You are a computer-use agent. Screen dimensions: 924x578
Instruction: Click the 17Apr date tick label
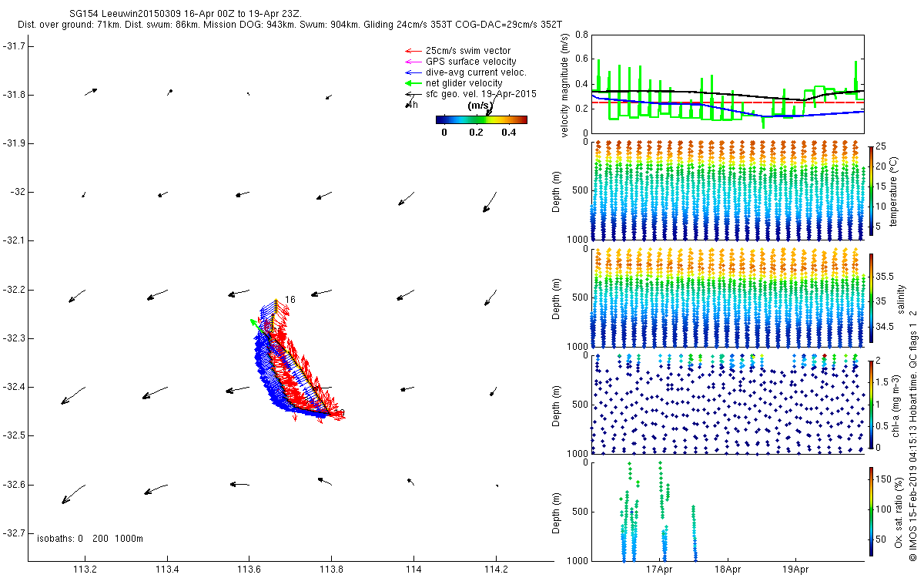(x=660, y=571)
